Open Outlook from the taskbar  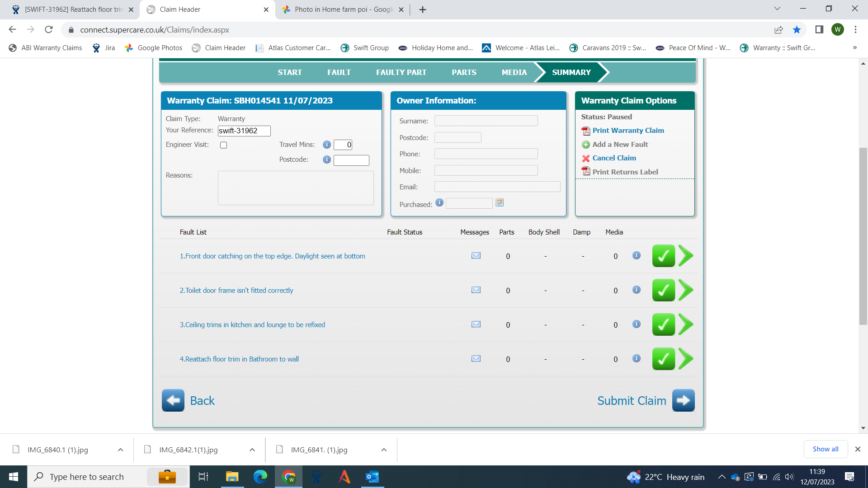[x=372, y=477]
